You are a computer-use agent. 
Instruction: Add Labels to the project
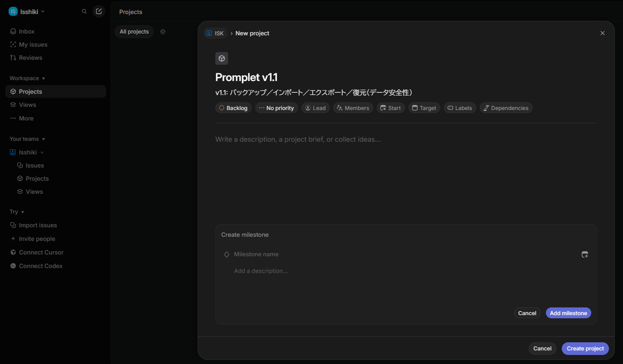pos(460,108)
